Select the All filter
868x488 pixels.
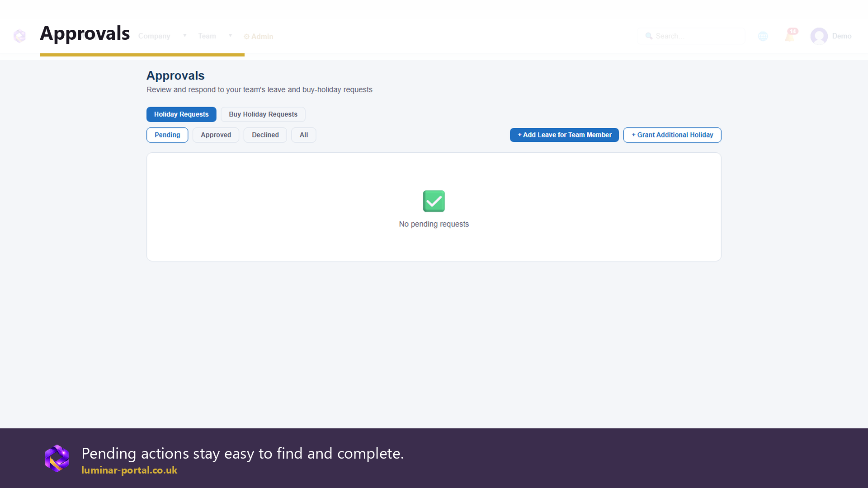pos(304,135)
